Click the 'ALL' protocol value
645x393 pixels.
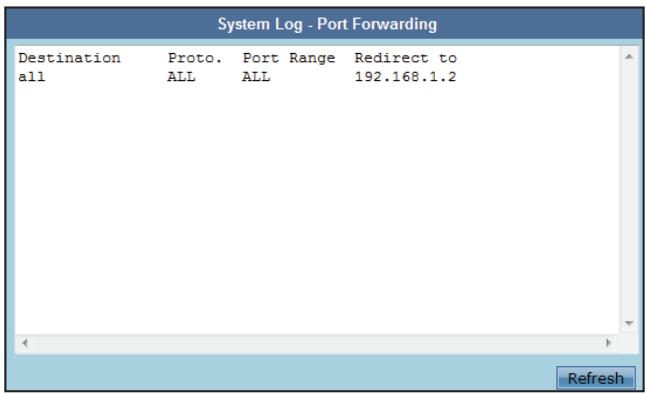(181, 77)
